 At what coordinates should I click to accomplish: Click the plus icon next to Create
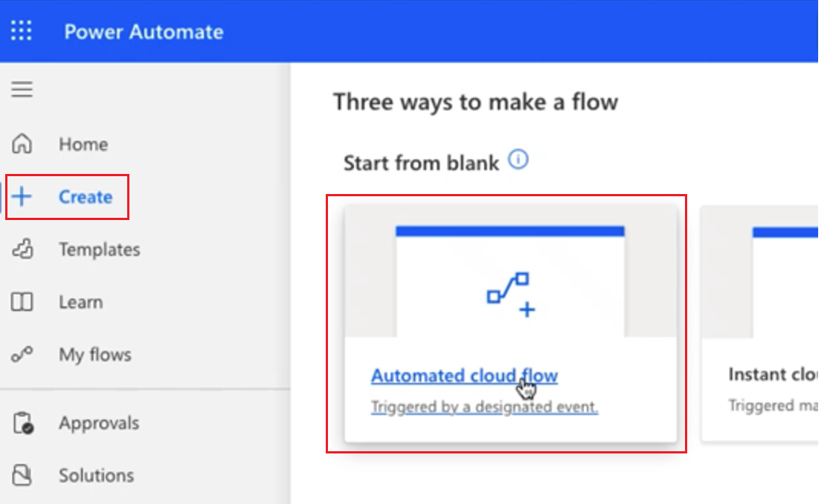[x=22, y=196]
